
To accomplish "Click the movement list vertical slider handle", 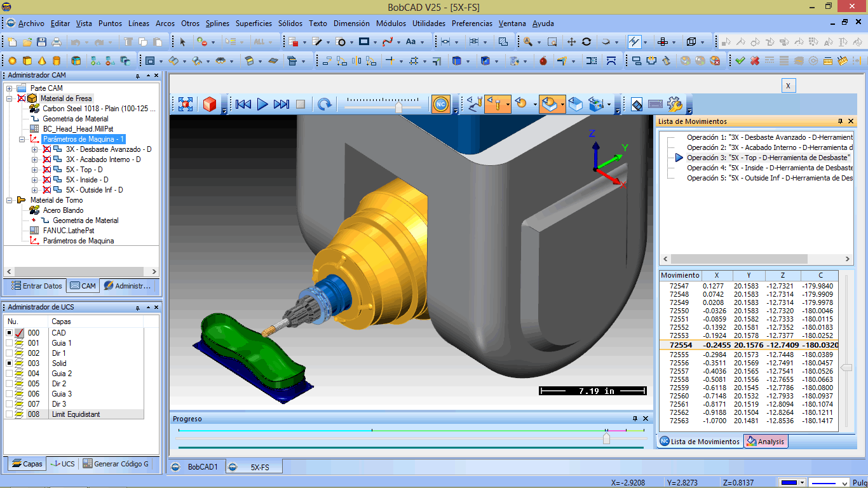I will point(846,367).
